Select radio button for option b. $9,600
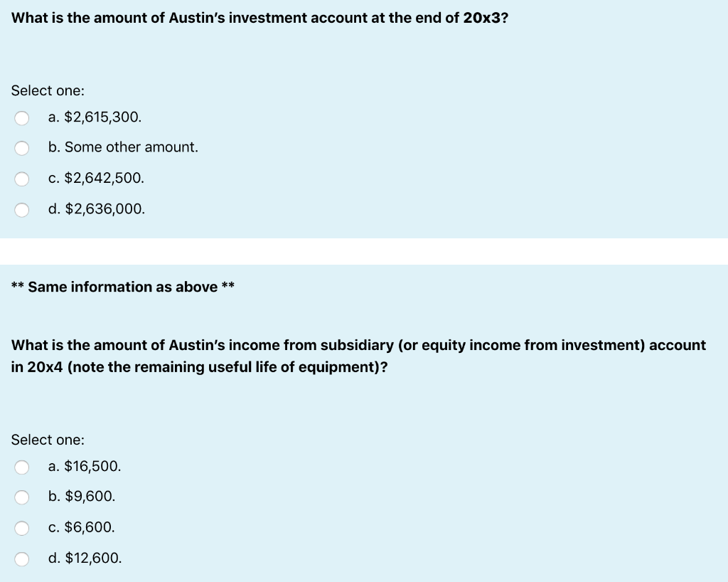728x582 pixels. click(21, 497)
